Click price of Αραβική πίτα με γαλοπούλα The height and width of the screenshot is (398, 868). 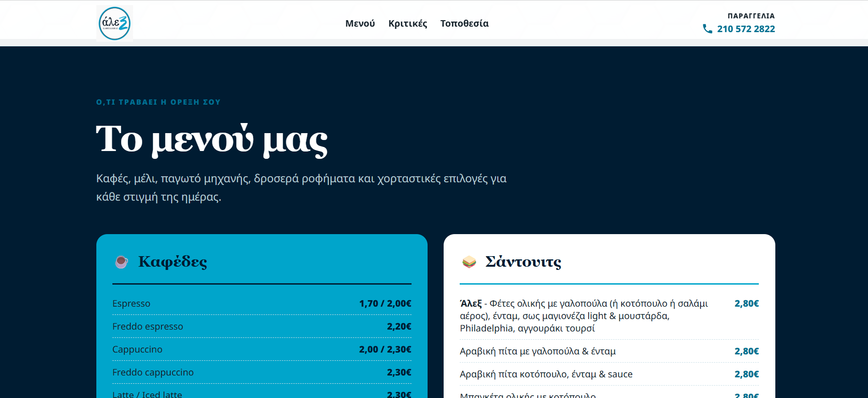pos(746,351)
